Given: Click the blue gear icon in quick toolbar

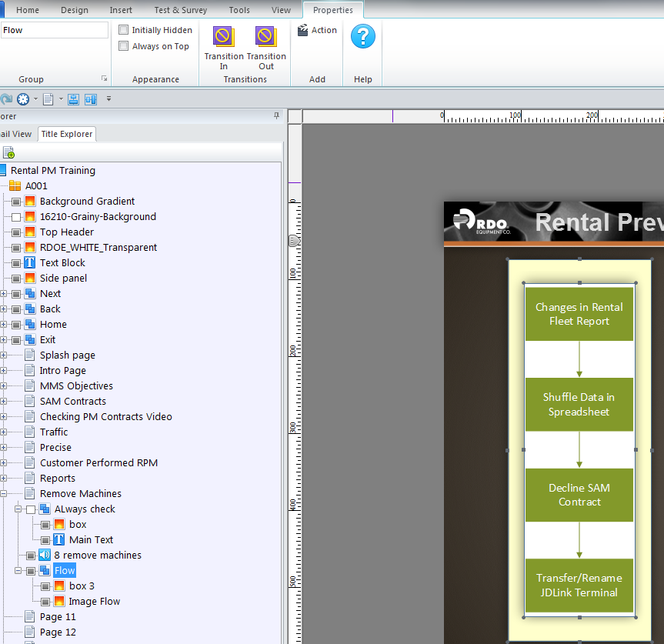Looking at the screenshot, I should click(23, 99).
